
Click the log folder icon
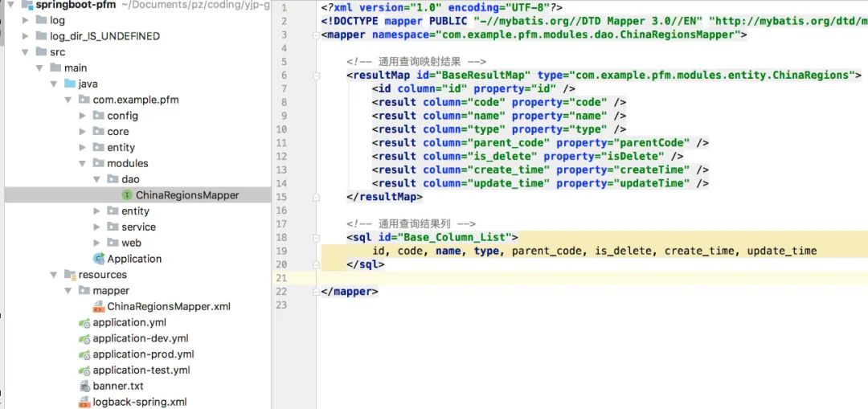click(41, 20)
